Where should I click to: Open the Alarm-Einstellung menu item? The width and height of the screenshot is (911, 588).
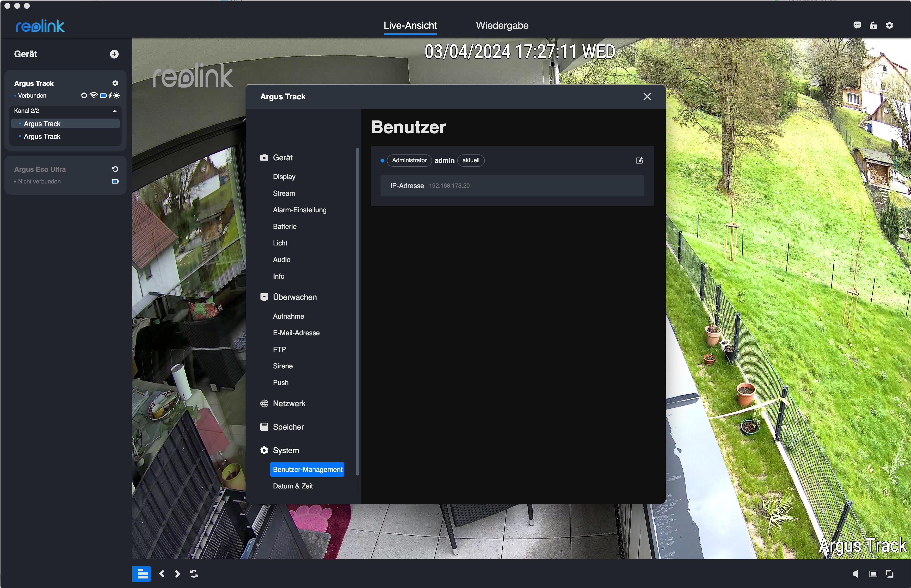point(299,210)
